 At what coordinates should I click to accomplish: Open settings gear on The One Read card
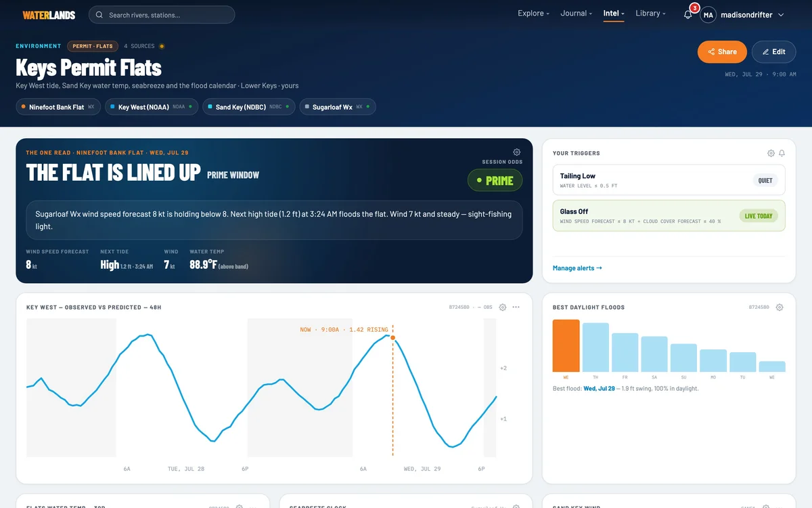click(517, 152)
